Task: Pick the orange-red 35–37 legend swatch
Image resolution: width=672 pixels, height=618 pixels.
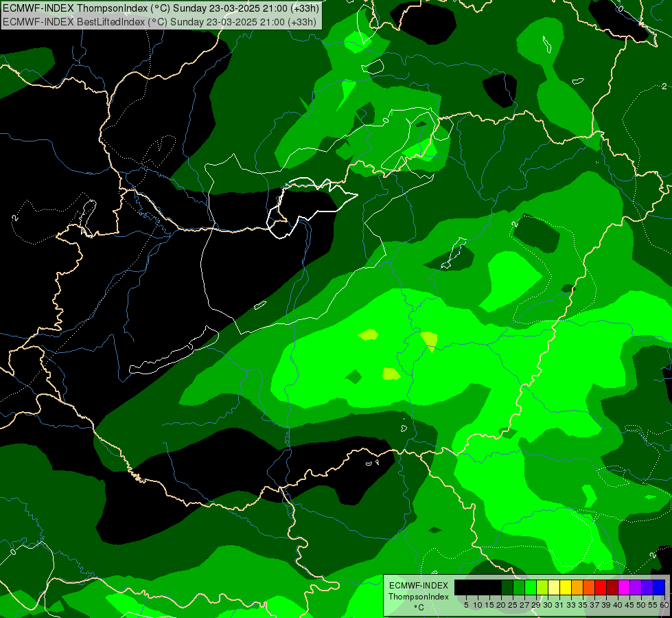Action: coord(589,587)
